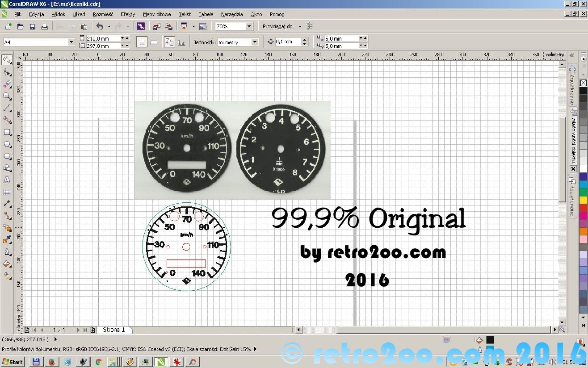Open the Mapy bitowe menu

[157, 14]
